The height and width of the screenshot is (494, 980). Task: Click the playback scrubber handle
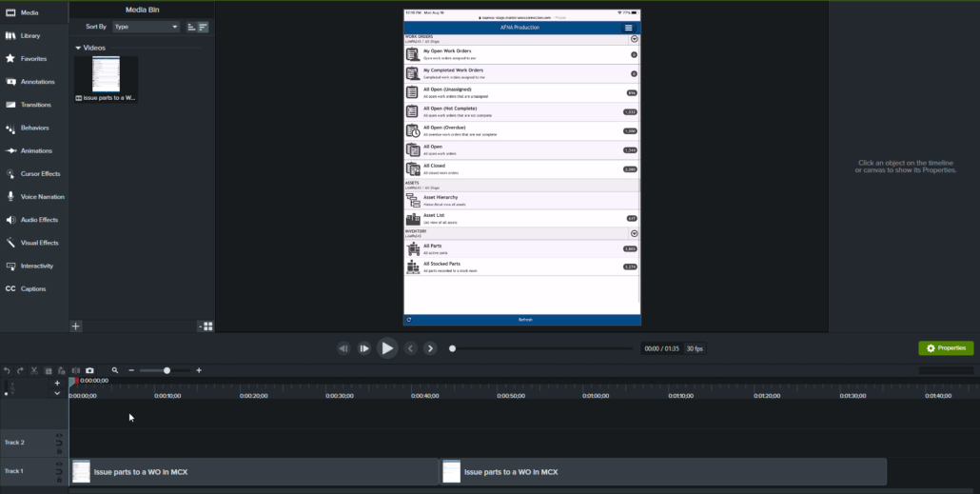[x=453, y=348]
